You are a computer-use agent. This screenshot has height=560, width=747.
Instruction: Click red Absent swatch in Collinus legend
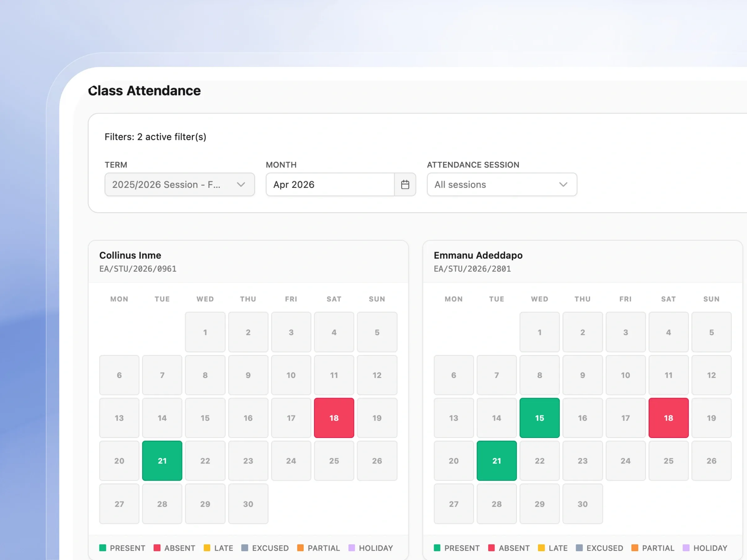pyautogui.click(x=157, y=548)
